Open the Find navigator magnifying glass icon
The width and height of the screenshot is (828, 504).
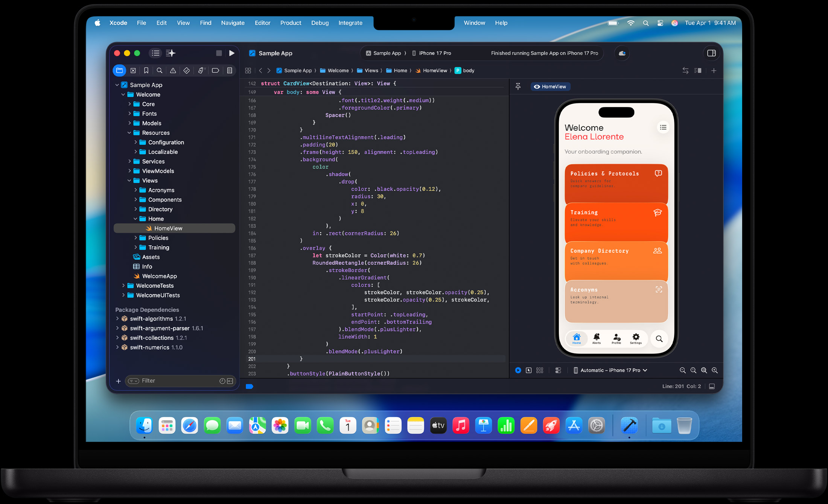(160, 70)
